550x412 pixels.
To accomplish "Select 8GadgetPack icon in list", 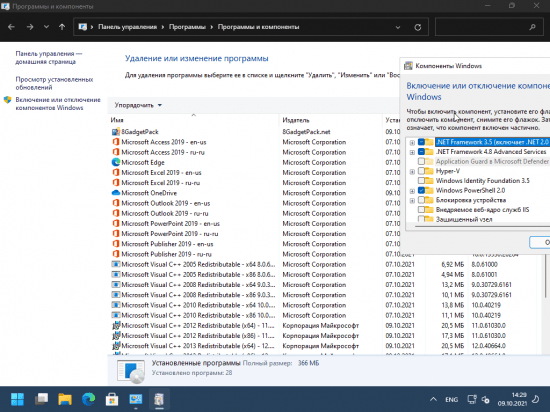I will pyautogui.click(x=116, y=132).
